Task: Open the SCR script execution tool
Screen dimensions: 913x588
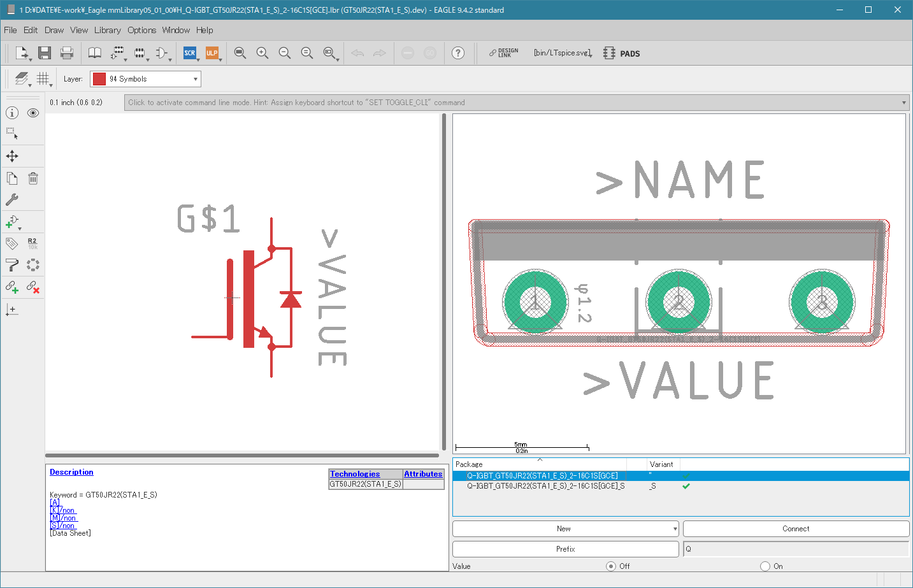Action: tap(190, 54)
